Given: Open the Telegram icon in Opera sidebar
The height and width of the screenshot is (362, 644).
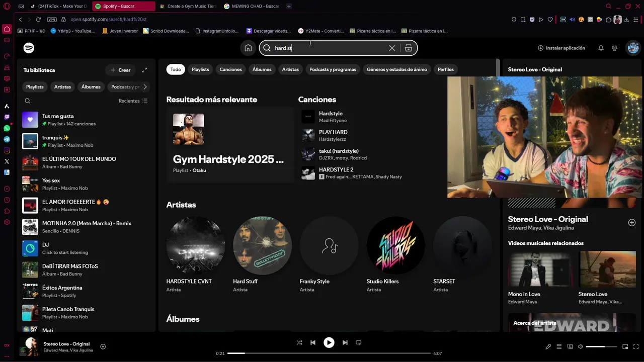Looking at the screenshot, I should [7, 139].
